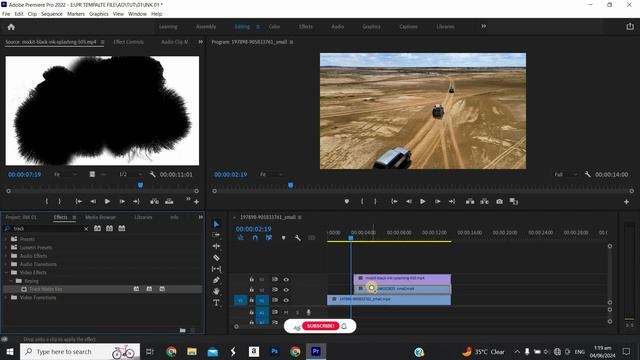The height and width of the screenshot is (360, 640).
Task: Select the Hand tool
Action: [x=216, y=291]
